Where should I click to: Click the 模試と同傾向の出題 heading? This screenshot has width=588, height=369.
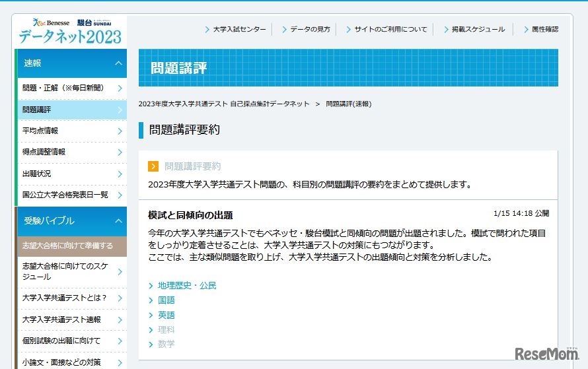click(x=190, y=215)
